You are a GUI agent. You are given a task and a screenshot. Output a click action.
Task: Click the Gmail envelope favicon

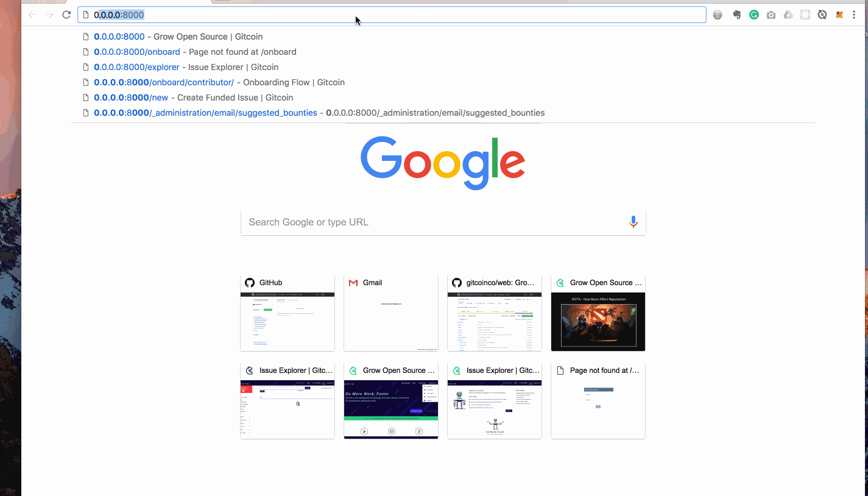[x=353, y=283]
